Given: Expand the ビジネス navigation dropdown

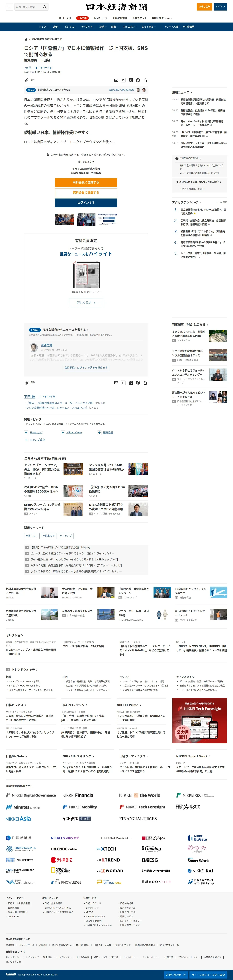Looking at the screenshot, I should 70,27.
